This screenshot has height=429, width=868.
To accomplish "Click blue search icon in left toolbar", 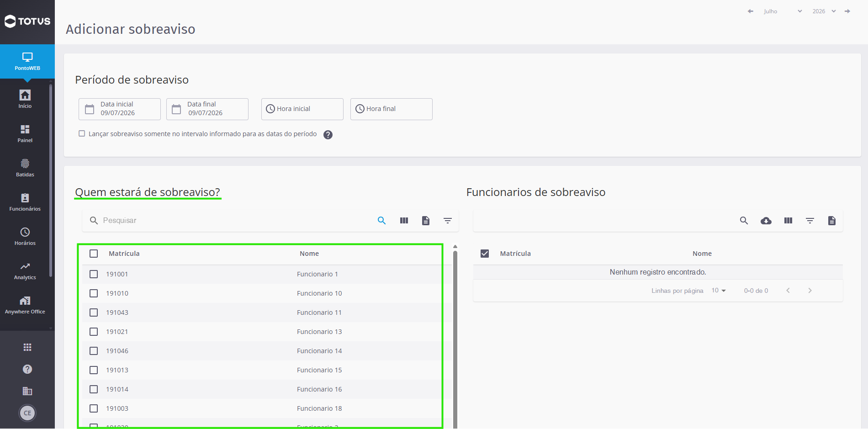I will [x=382, y=221].
